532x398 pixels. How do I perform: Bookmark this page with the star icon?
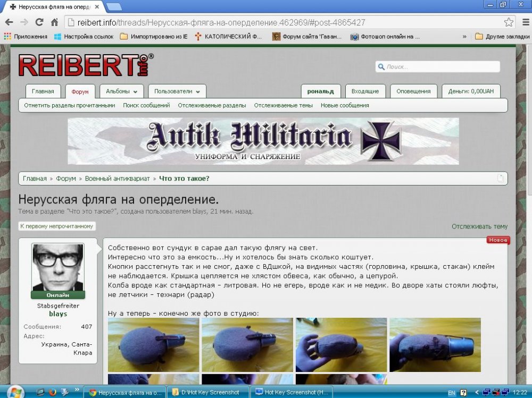(x=509, y=22)
